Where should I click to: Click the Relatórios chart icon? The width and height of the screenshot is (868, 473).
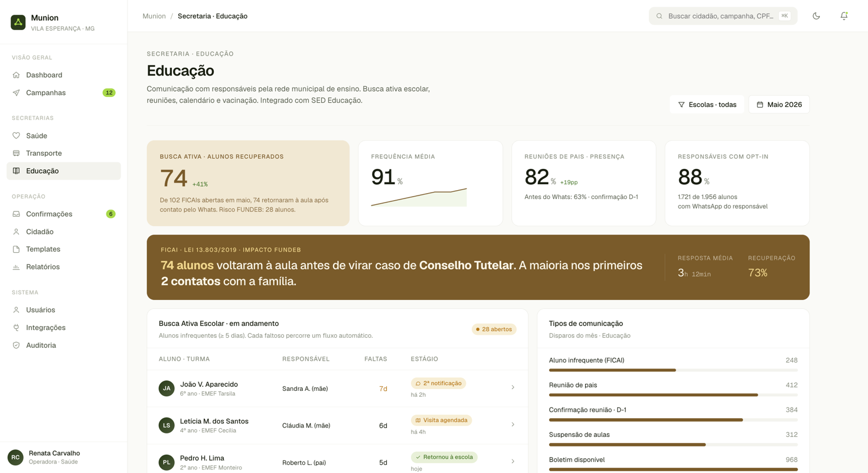[16, 267]
